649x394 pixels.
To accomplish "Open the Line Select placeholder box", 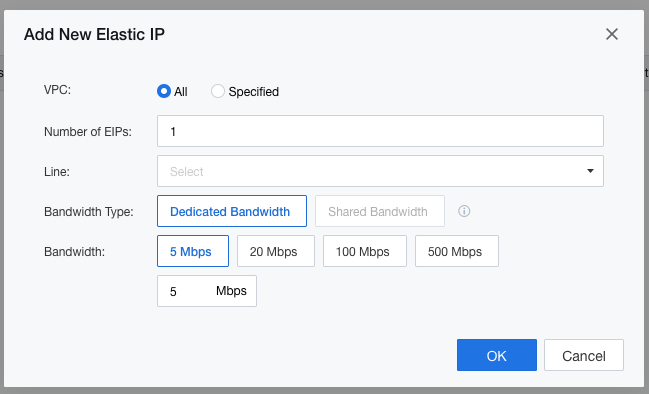I will click(380, 171).
